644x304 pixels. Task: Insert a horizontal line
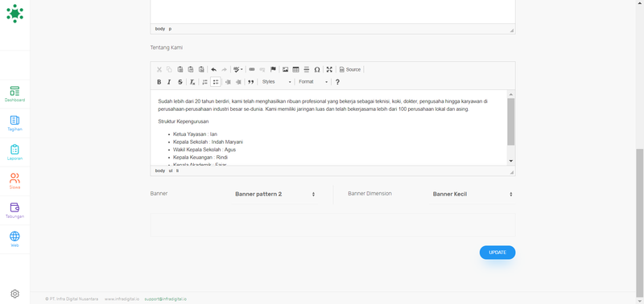(307, 70)
